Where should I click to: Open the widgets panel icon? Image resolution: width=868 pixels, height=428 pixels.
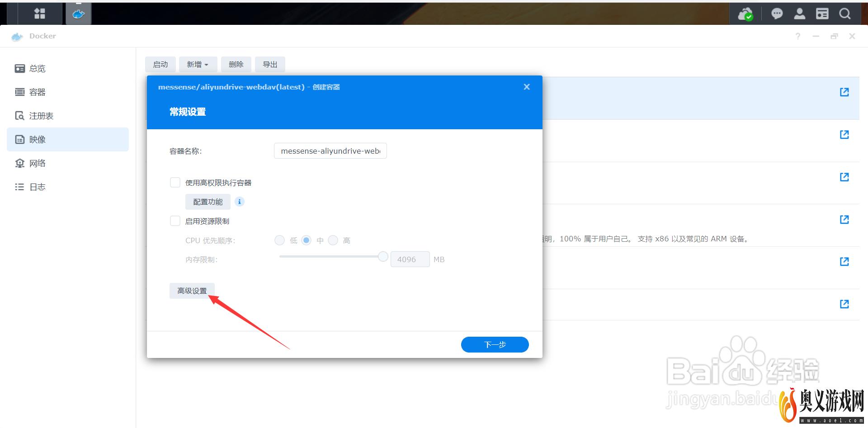pyautogui.click(x=822, y=14)
